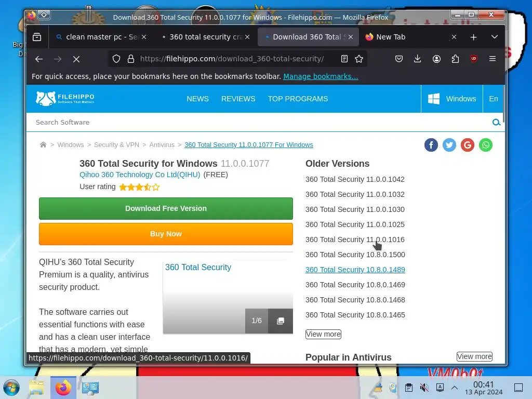Open TOP PROGRAMS menu item
Image resolution: width=532 pixels, height=399 pixels.
[298, 99]
